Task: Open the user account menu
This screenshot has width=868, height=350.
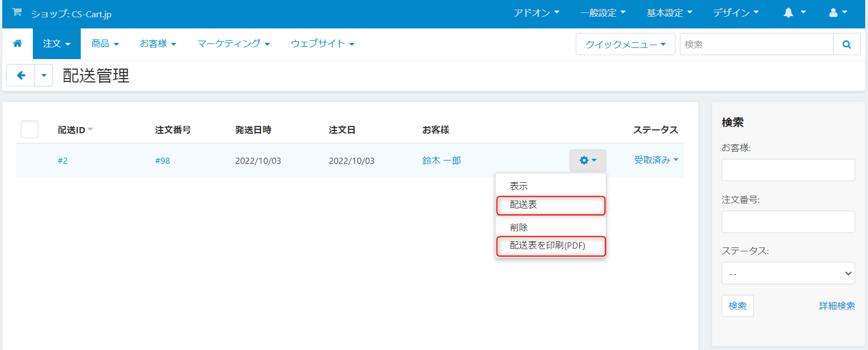Action: 838,13
